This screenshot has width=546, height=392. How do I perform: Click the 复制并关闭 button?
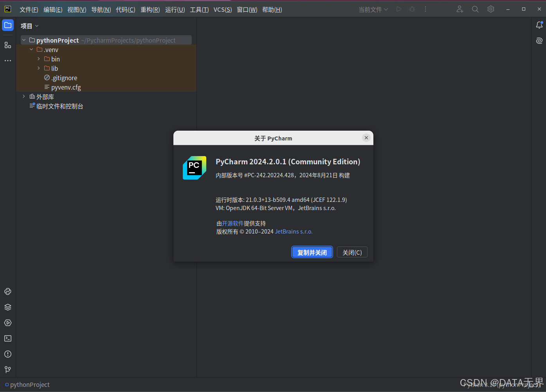pyautogui.click(x=312, y=252)
